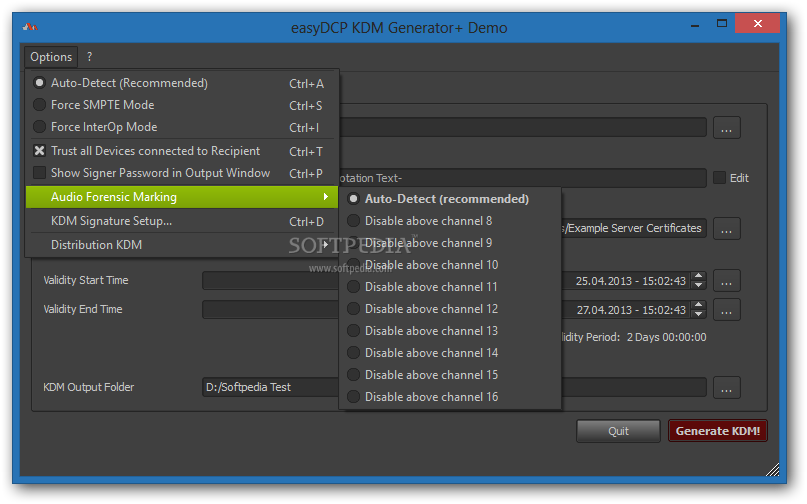Click the Example Server Certificates path field
The width and height of the screenshot is (807, 504).
click(634, 228)
